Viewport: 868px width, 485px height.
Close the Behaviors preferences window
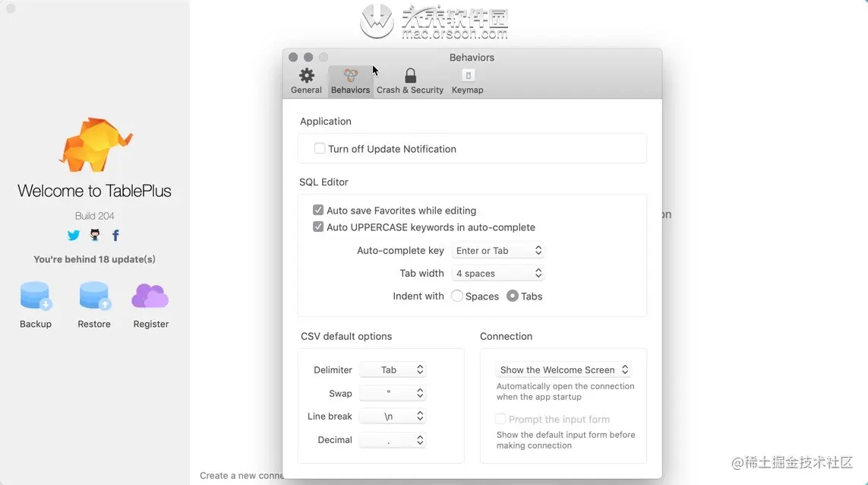[x=293, y=57]
